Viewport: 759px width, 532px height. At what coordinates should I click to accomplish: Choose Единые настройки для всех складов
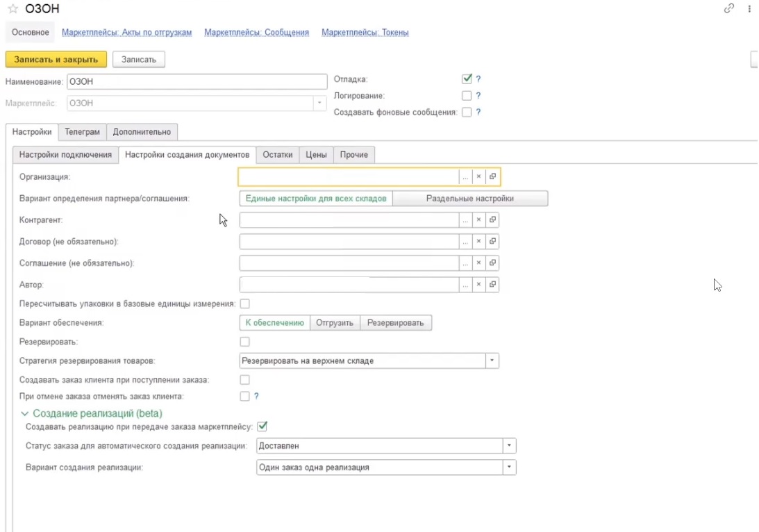click(x=316, y=199)
